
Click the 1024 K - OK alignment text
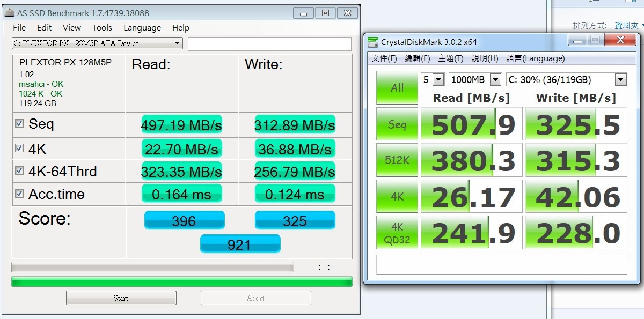[41, 94]
